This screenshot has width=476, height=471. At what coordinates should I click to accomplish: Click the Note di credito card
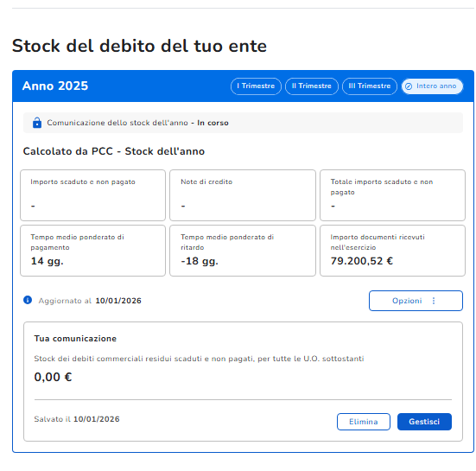click(x=243, y=195)
